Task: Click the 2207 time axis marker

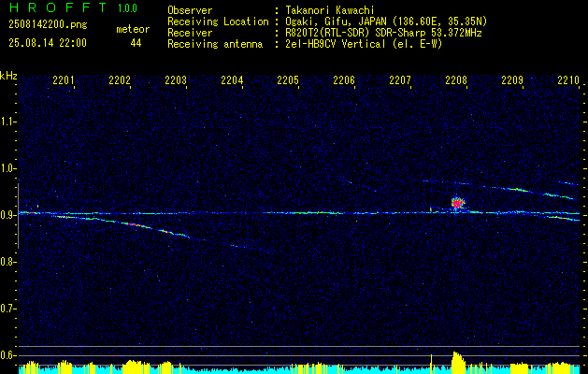Action: pos(400,79)
